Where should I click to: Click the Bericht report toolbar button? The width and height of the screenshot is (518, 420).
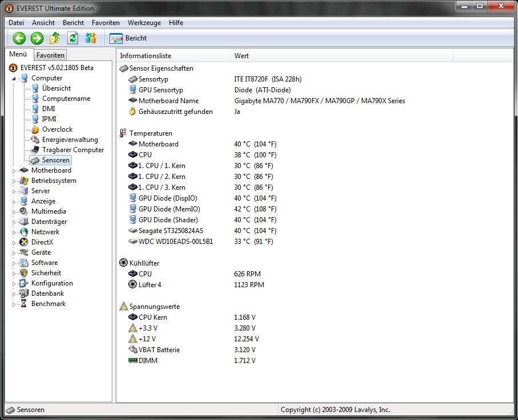pos(128,38)
